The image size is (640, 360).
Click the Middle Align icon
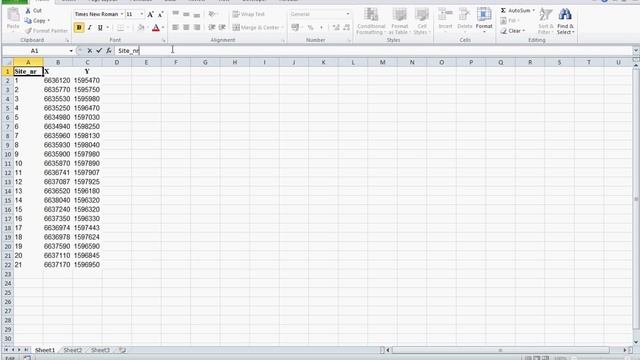coord(186,14)
